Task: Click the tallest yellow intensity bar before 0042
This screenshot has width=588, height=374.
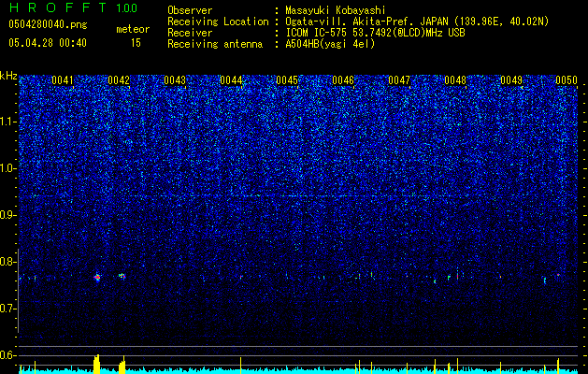Action: click(96, 364)
